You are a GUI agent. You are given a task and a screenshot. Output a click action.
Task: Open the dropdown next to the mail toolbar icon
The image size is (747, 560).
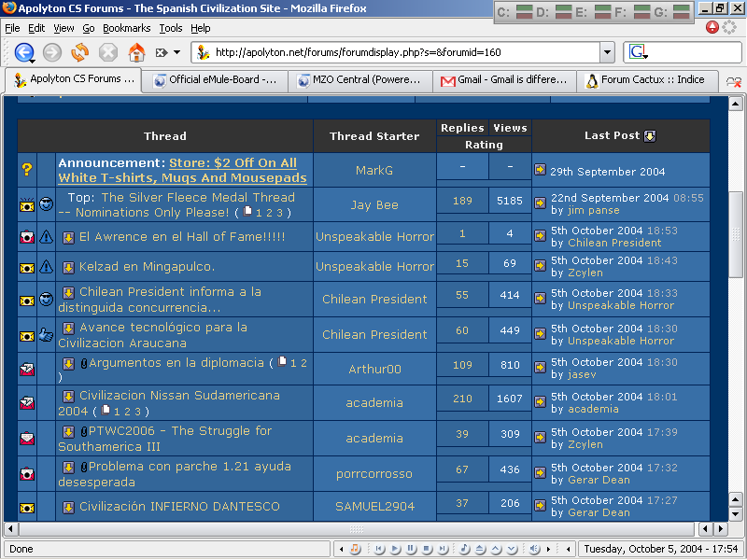coord(176,53)
